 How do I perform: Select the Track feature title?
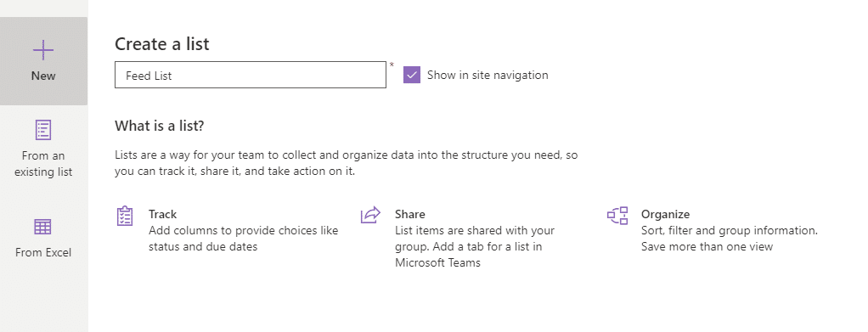click(x=163, y=214)
